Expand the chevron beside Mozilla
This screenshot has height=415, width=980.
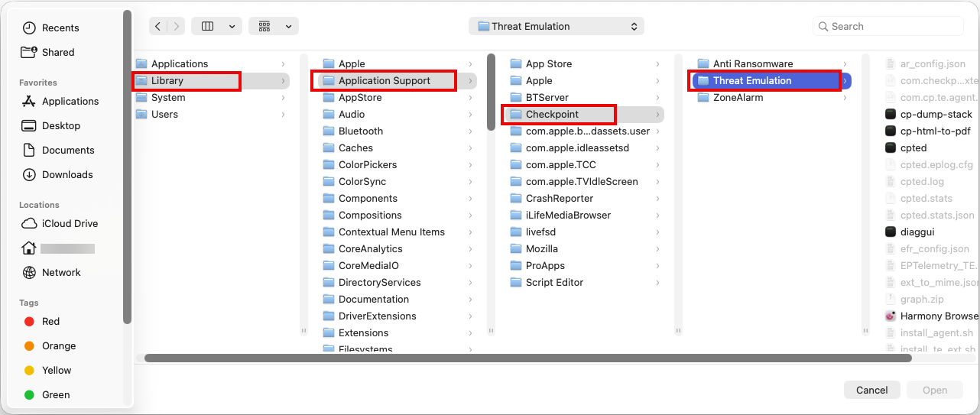(x=657, y=248)
